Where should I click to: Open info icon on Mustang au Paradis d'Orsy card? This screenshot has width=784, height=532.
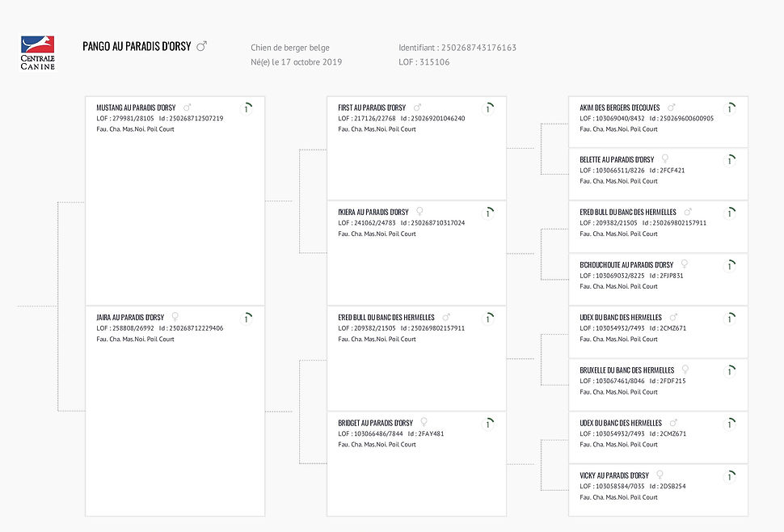click(x=247, y=108)
